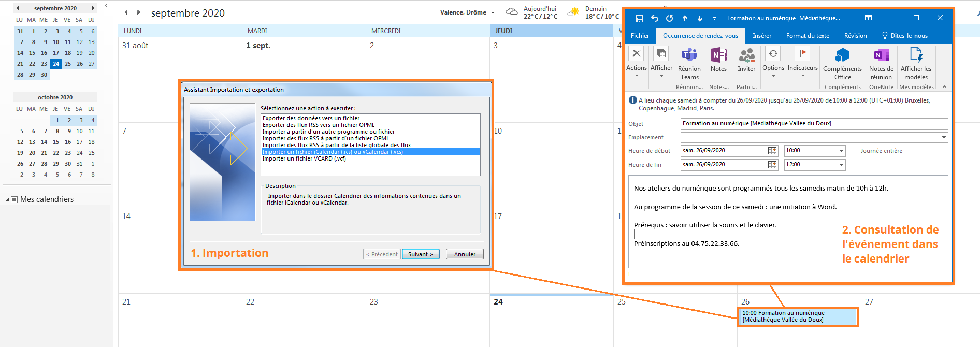This screenshot has height=347, width=980.
Task: Go to next month in mini calendar
Action: click(93, 8)
